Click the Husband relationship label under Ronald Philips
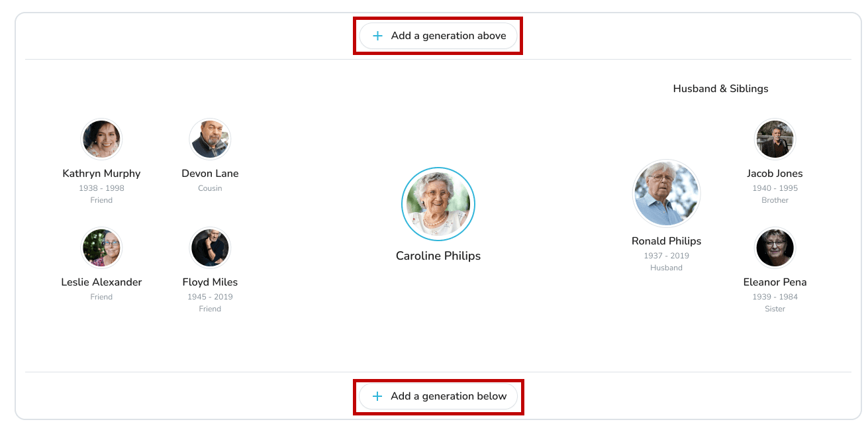868x432 pixels. tap(666, 267)
